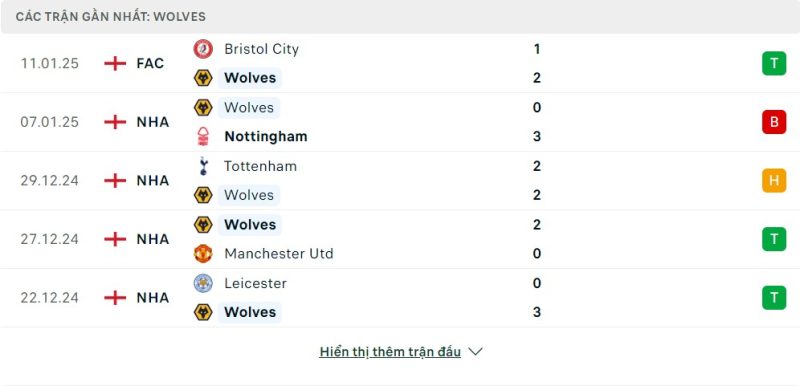Click the red B result badge
800x386 pixels.
point(774,122)
